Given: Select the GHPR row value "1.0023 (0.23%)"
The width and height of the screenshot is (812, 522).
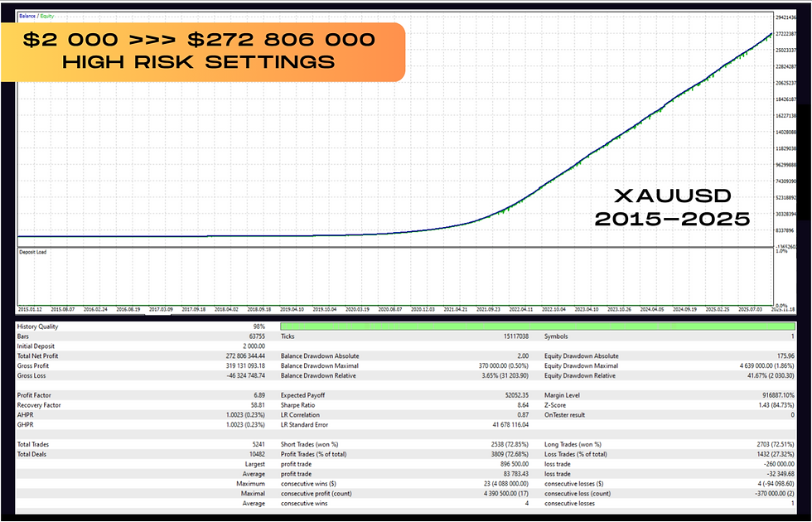Looking at the screenshot, I should [245, 425].
